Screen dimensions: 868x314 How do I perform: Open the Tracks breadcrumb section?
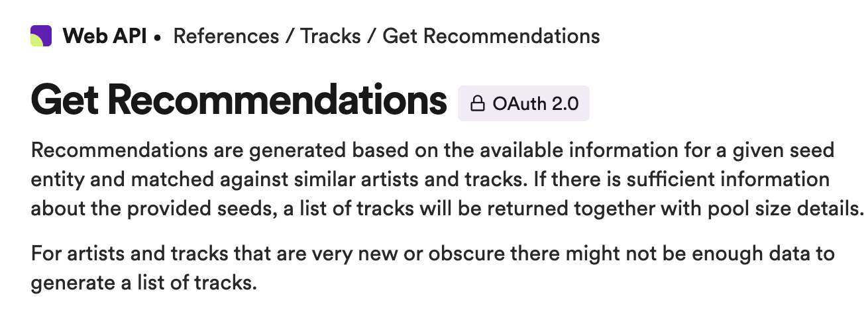(331, 36)
